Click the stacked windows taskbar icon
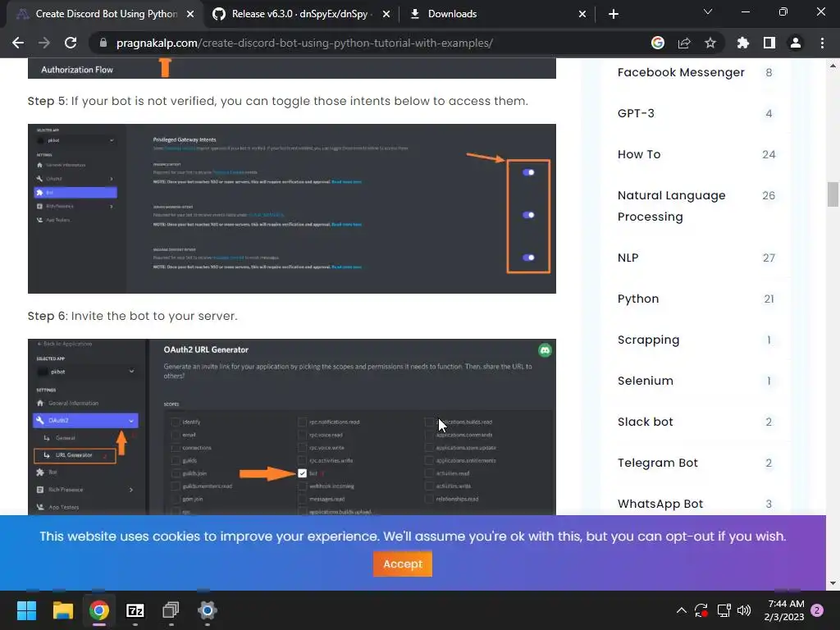Image resolution: width=840 pixels, height=630 pixels. tap(171, 610)
